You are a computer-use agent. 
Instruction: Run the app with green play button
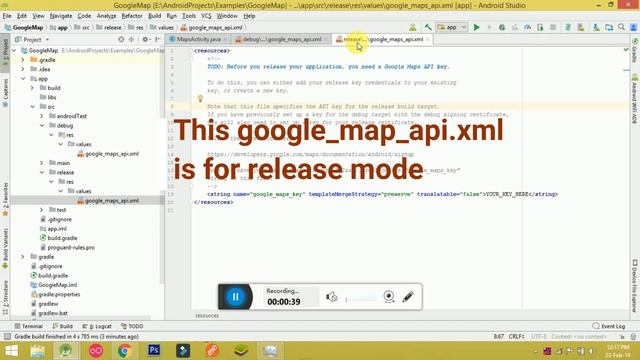click(x=476, y=27)
